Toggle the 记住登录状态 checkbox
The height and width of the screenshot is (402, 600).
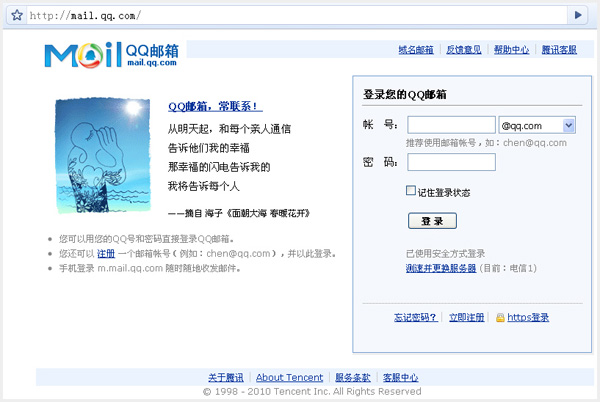click(411, 190)
